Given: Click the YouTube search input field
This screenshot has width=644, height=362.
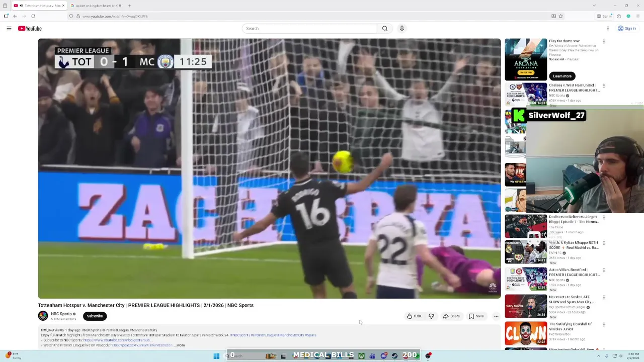Looking at the screenshot, I should (x=309, y=29).
